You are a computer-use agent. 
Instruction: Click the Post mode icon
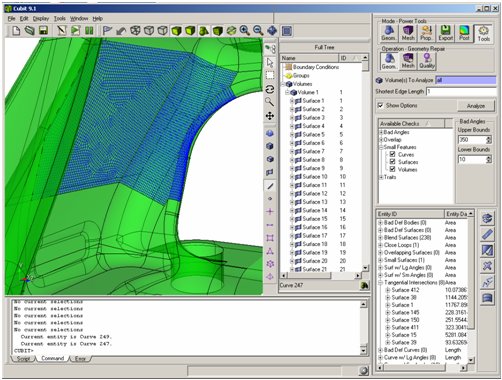click(x=464, y=33)
